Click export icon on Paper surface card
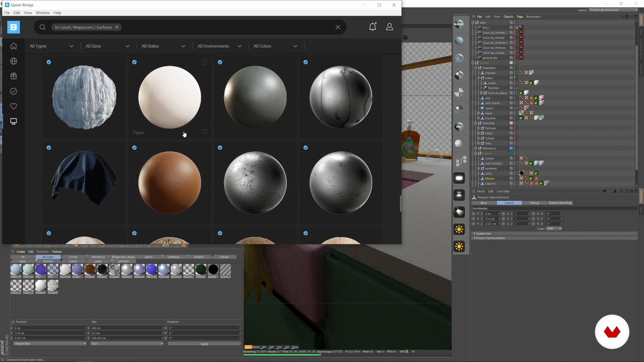Image resolution: width=644 pixels, height=362 pixels. coord(205,62)
